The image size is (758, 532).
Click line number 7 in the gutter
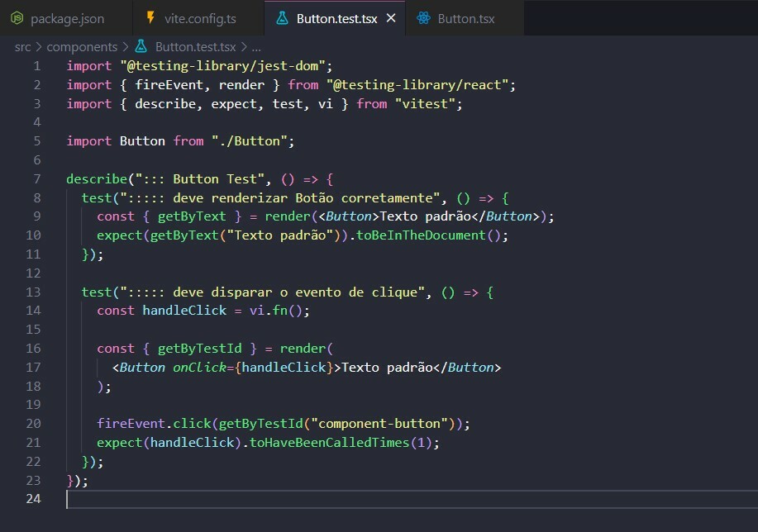pos(36,179)
